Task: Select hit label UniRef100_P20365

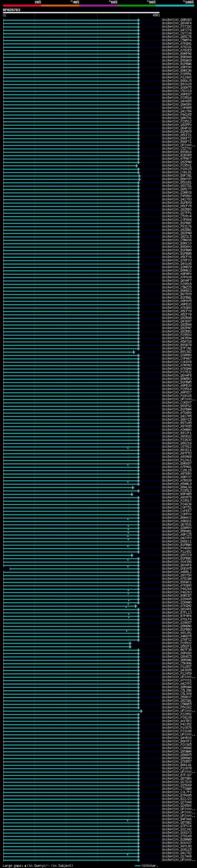Action: [x=177, y=745]
